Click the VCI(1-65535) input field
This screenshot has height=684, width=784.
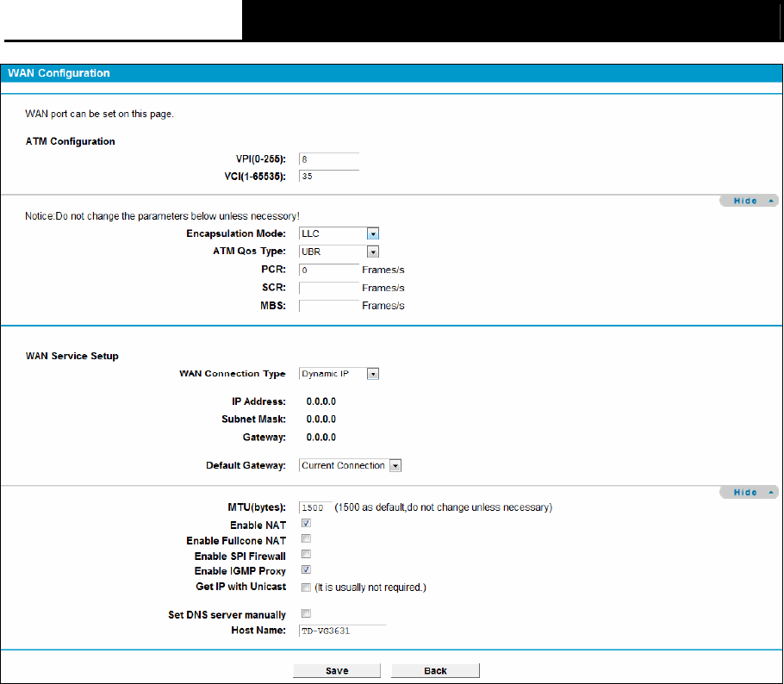click(329, 176)
